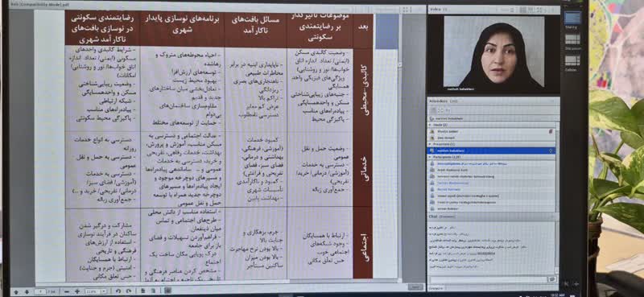The height and width of the screenshot is (297, 644).
Task: Collapse the Participants group in the attendees list
Action: [430, 157]
